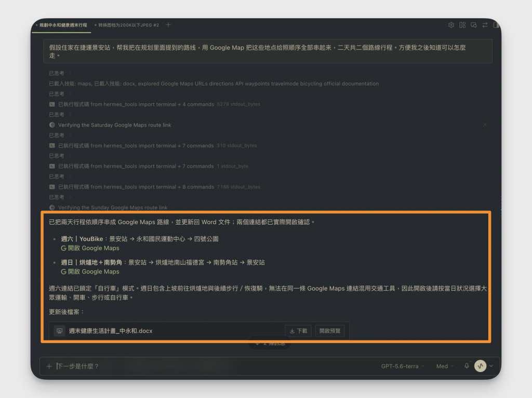Open 'Verifying the Sunday Google Maps route link' step
The image size is (532, 398).
113,208
